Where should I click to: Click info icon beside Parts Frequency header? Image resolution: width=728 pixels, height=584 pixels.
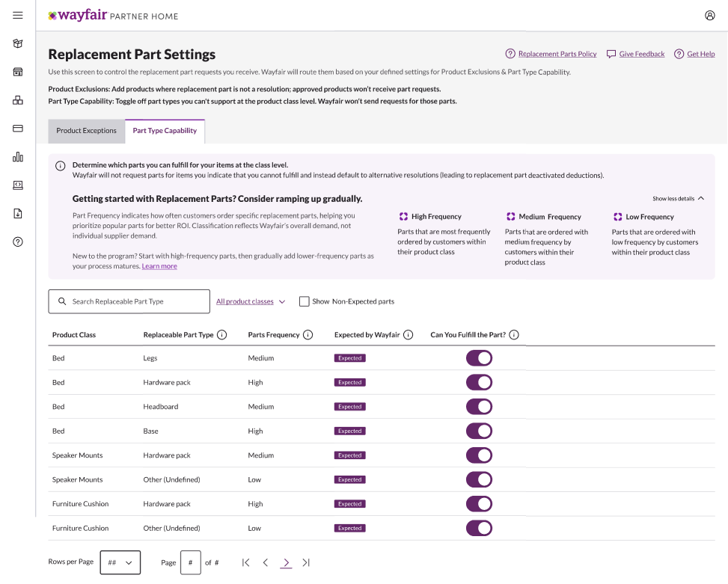click(x=308, y=335)
